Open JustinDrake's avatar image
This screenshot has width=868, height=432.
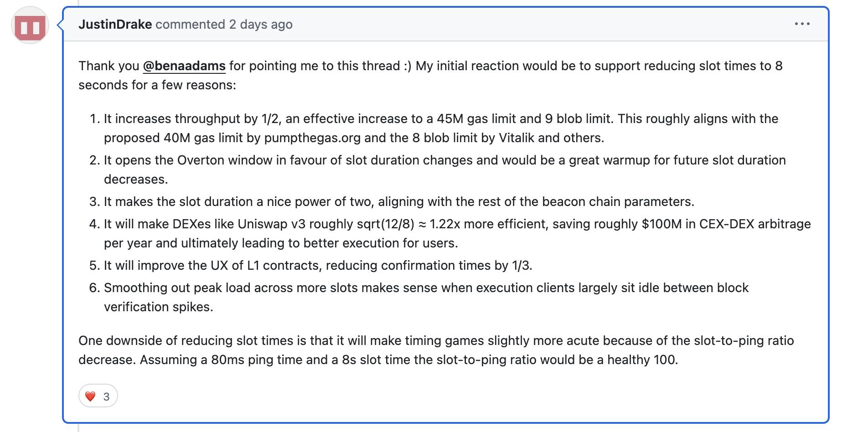click(30, 26)
